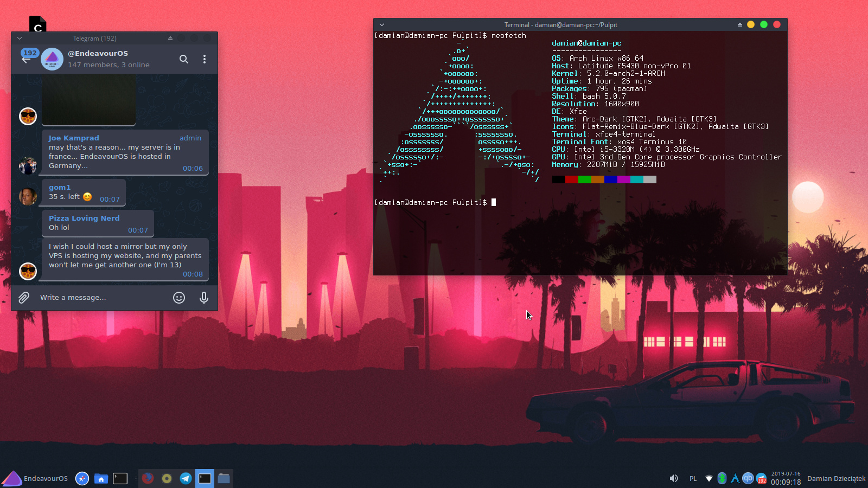The height and width of the screenshot is (488, 868).
Task: Open the volume control in system tray
Action: pyautogui.click(x=674, y=478)
